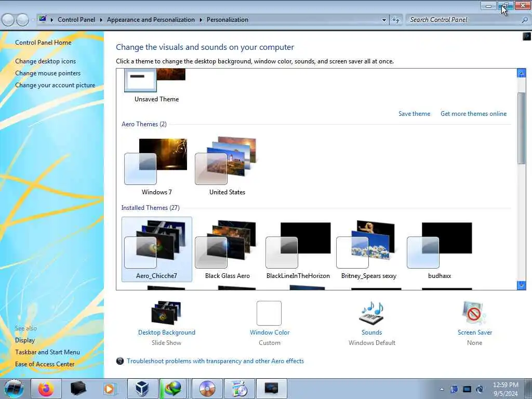Click the address bar refresh button
The image size is (532, 399).
point(395,20)
